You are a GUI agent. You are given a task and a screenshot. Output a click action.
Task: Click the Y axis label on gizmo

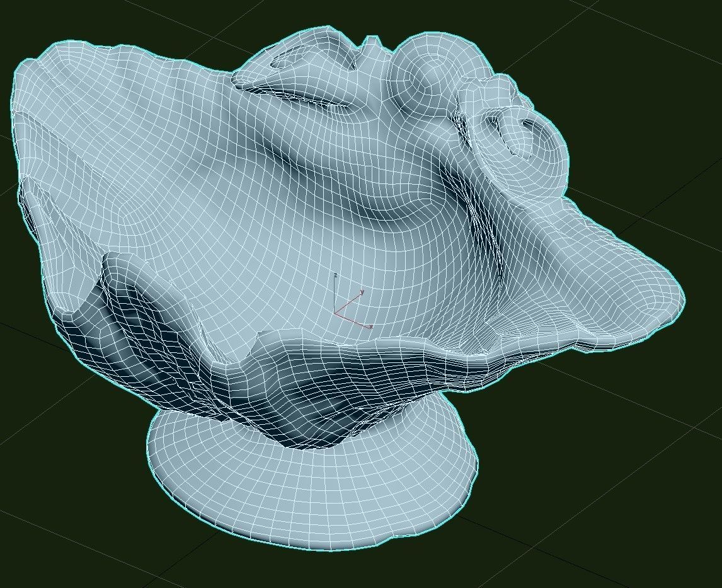coord(363,292)
